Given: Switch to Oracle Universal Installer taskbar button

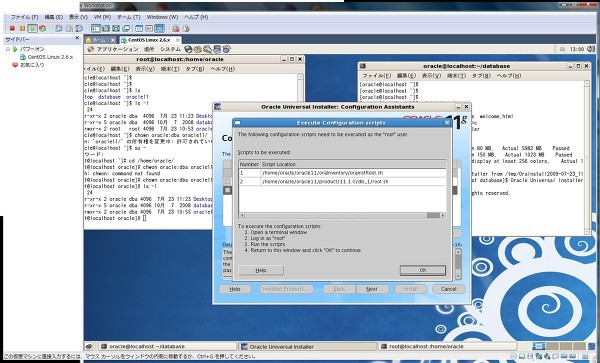Looking at the screenshot, I should (x=308, y=347).
